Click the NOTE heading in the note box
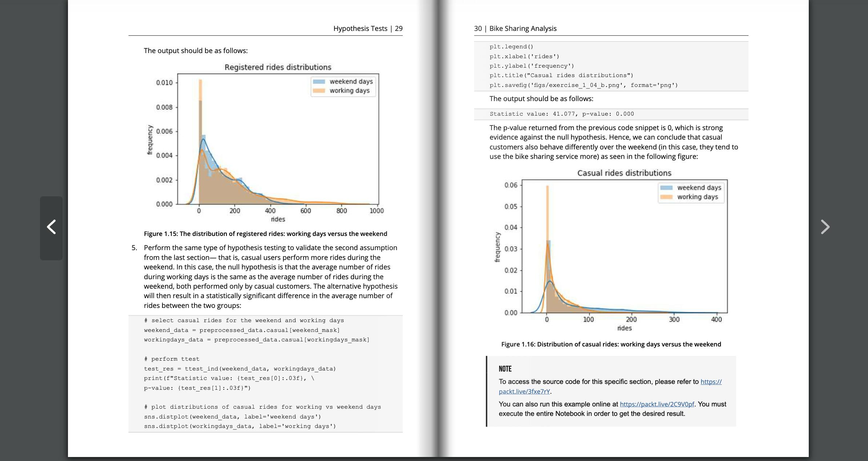Image resolution: width=868 pixels, height=461 pixels. (x=505, y=369)
